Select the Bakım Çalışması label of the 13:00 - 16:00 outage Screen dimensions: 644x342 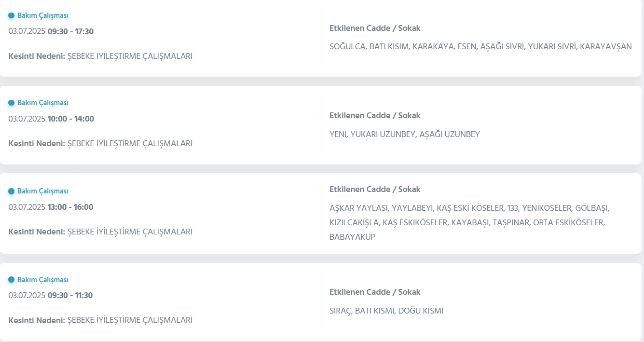tap(43, 191)
